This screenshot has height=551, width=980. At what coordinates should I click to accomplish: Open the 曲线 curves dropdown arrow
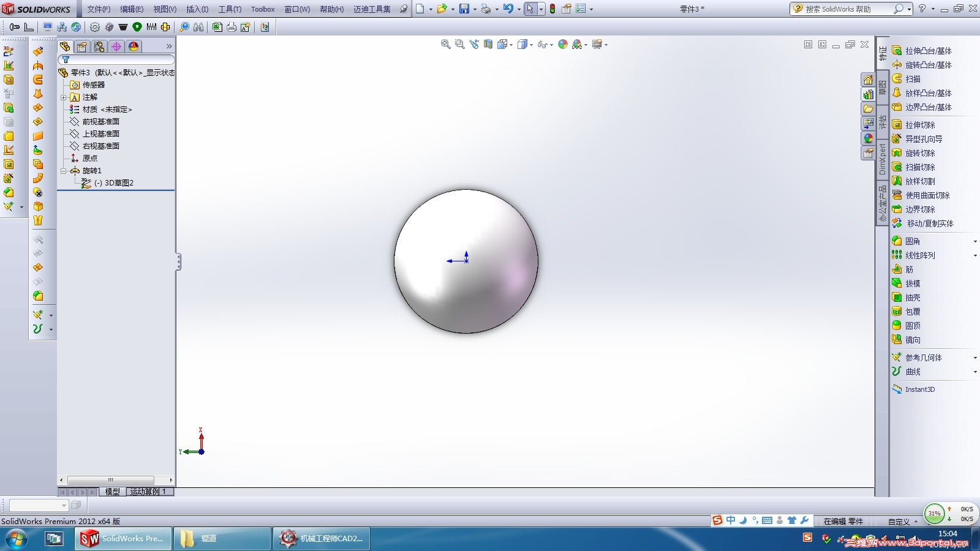[975, 372]
